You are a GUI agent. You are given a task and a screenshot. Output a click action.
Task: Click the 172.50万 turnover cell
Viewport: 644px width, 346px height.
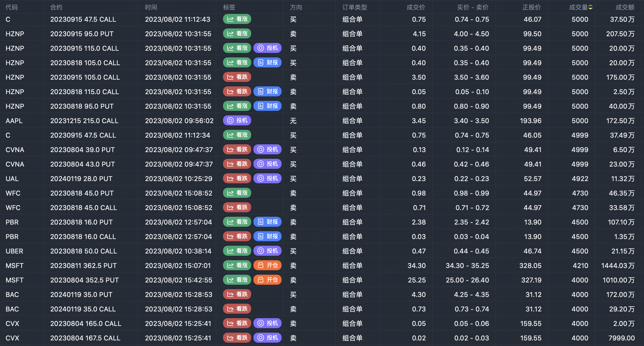pos(620,121)
